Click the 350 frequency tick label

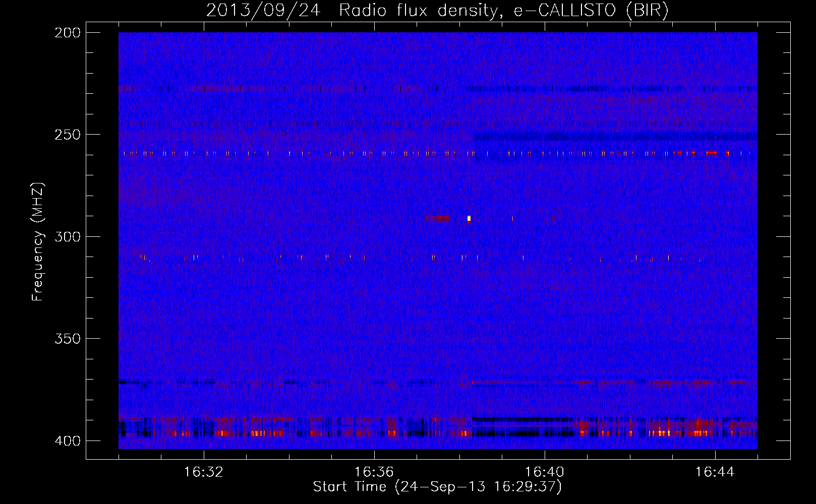click(68, 339)
